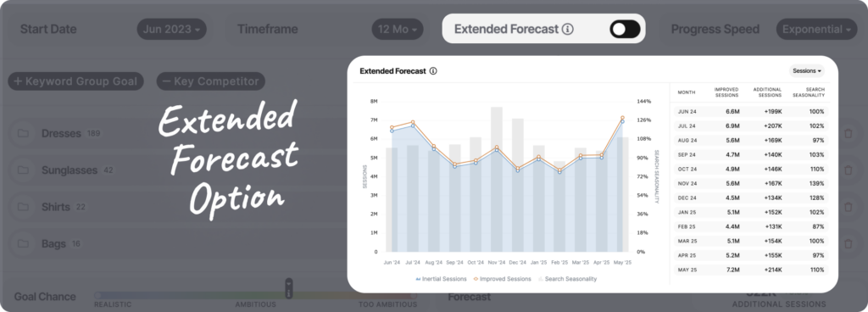Click the Key Competitor button

click(211, 81)
